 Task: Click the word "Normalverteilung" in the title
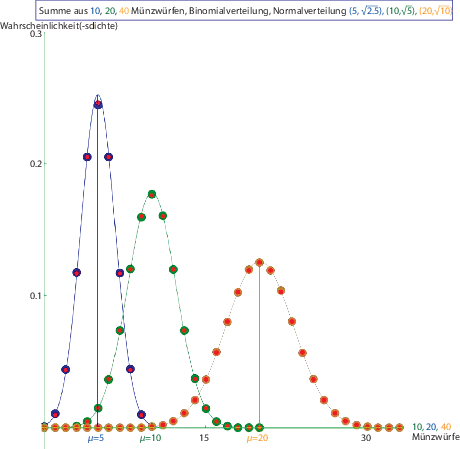[310, 11]
